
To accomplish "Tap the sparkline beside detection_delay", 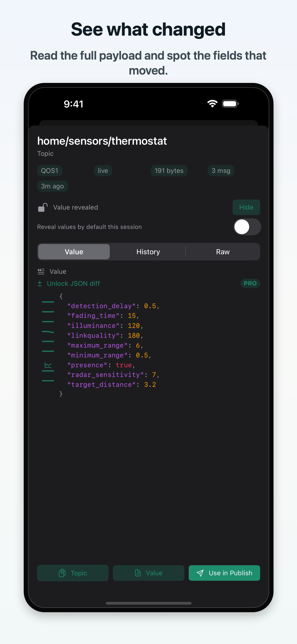I will [48, 302].
